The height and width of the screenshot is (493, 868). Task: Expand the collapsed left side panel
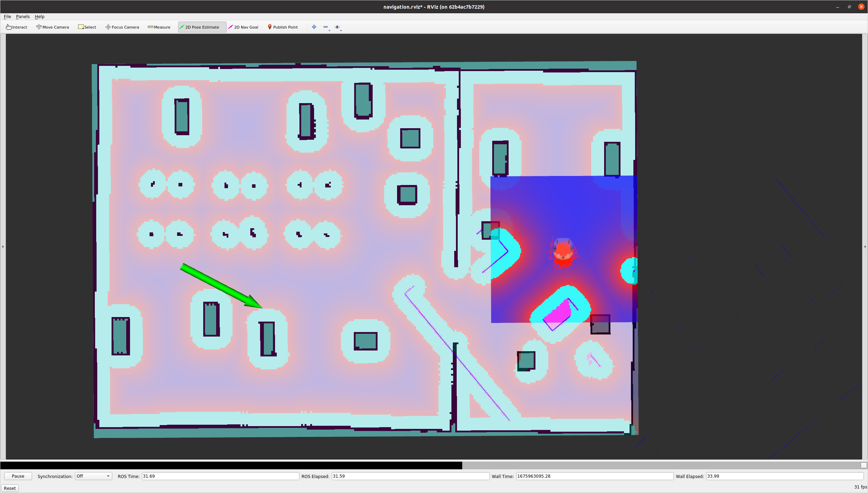3,247
